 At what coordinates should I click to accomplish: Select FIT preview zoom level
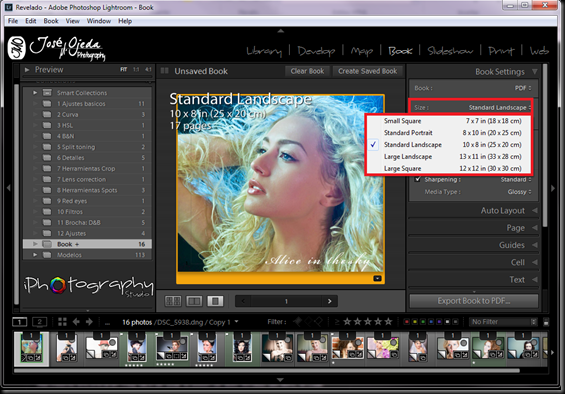[124, 69]
